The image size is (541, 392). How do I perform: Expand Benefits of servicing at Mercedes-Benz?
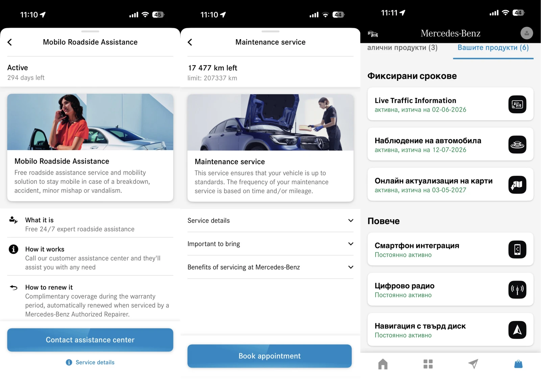tap(270, 267)
